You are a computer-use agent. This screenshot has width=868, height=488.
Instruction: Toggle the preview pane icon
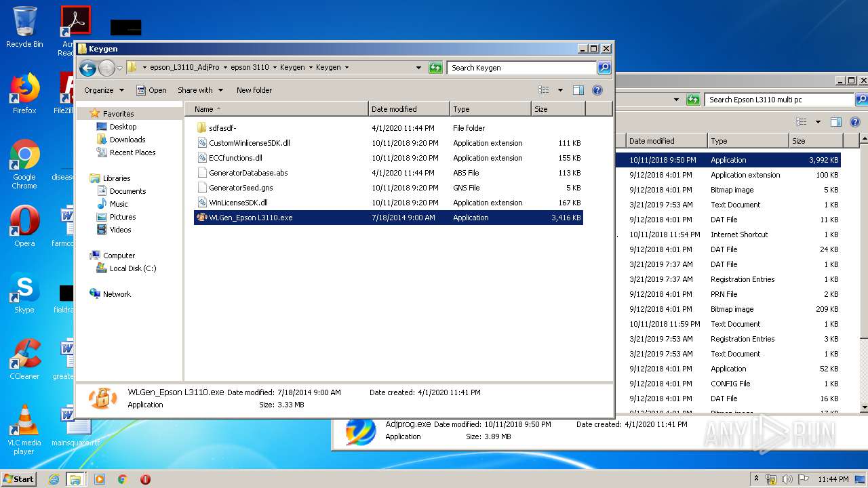click(578, 90)
